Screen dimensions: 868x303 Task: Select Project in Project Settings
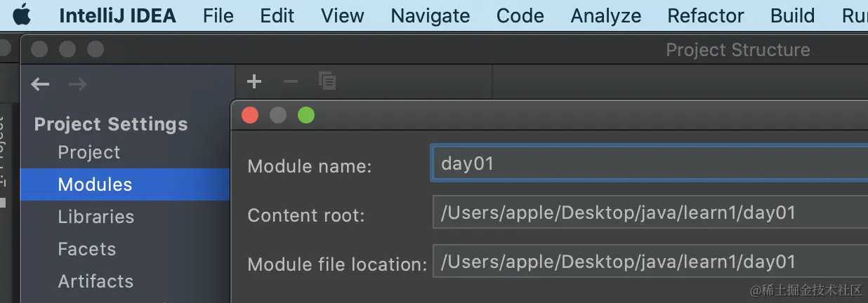pos(89,152)
